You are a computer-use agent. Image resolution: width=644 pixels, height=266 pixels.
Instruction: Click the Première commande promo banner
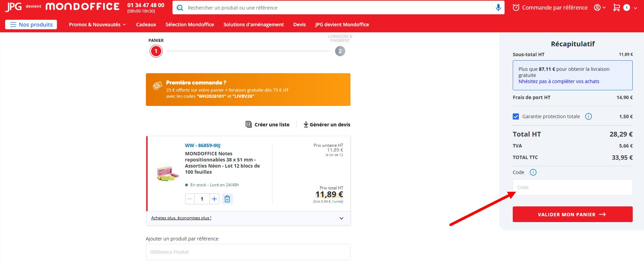click(248, 90)
